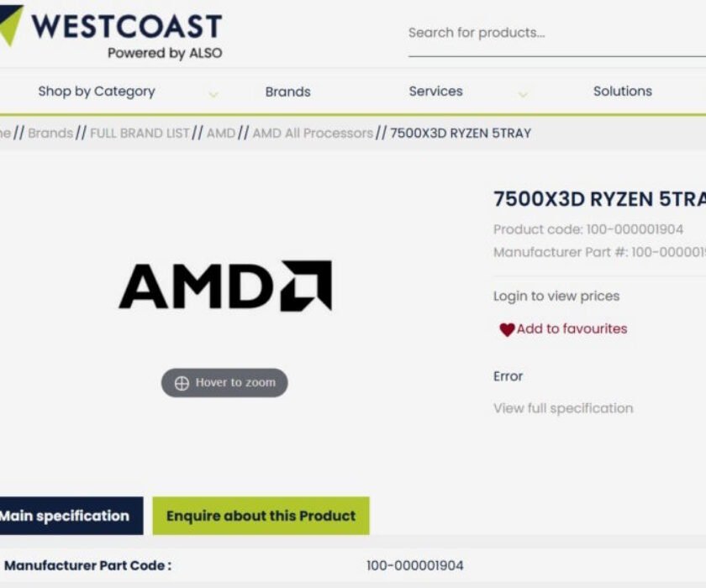The width and height of the screenshot is (706, 588).
Task: Expand the Services menu chevron
Action: [x=523, y=94]
